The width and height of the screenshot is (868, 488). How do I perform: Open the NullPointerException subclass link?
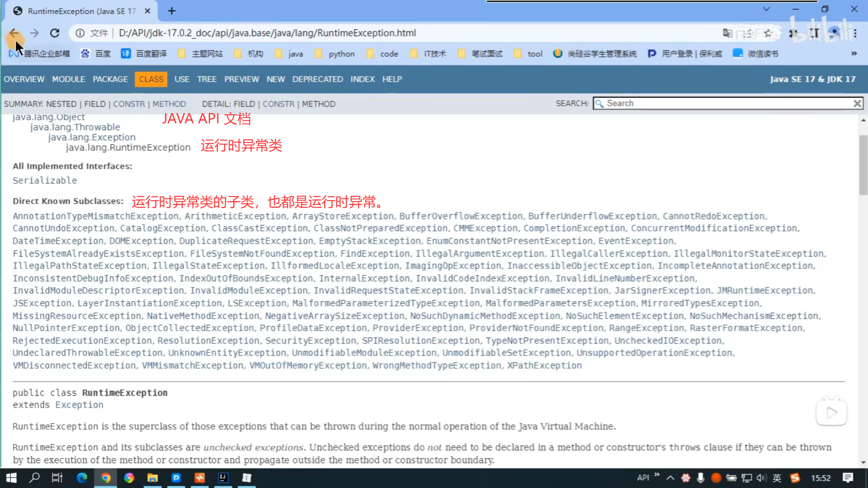(66, 328)
